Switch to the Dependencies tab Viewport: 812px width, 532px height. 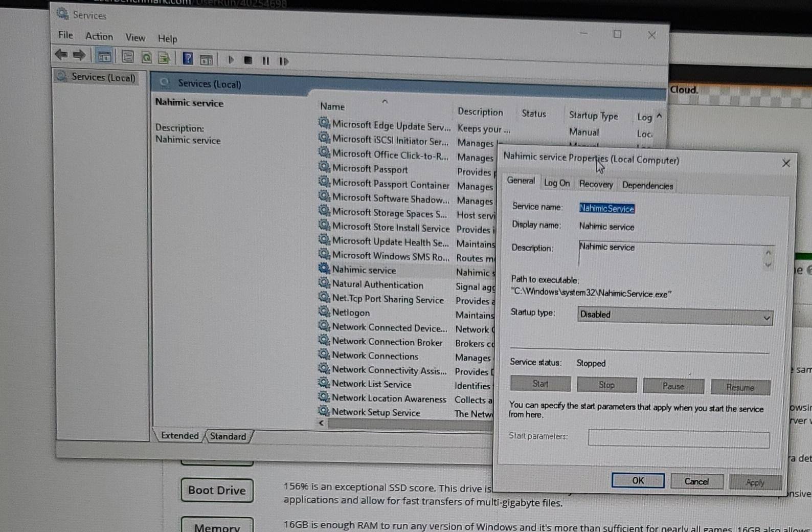(x=647, y=186)
